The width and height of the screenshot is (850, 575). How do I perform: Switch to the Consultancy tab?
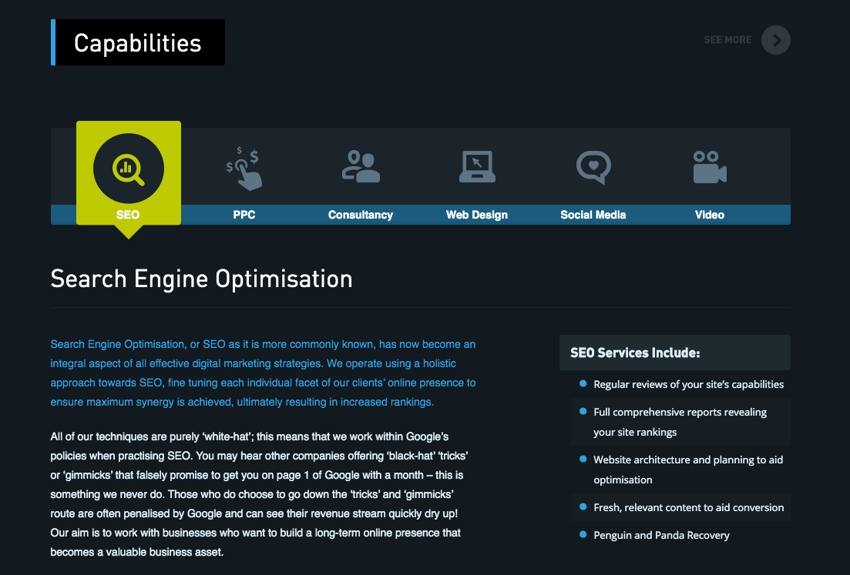[x=360, y=215]
